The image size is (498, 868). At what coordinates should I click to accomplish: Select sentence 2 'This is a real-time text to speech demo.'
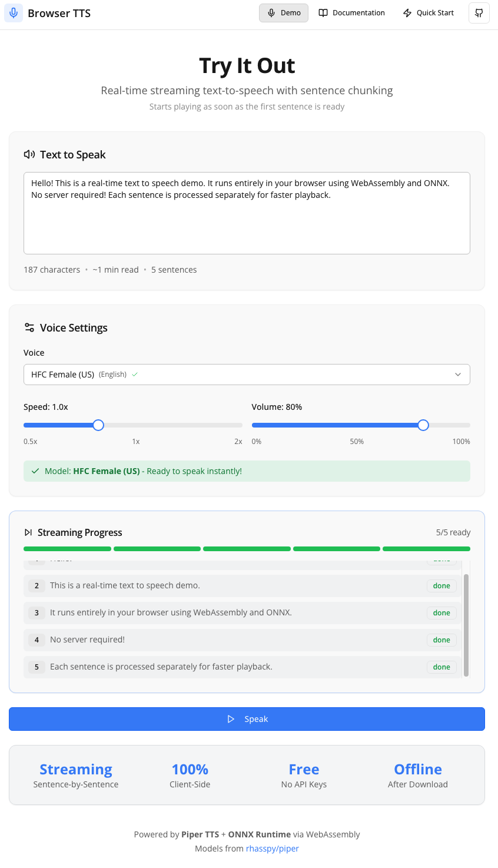coord(242,586)
